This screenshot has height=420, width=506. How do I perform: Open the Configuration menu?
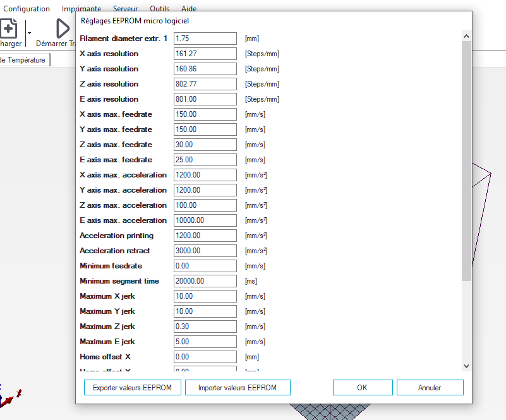[x=27, y=9]
